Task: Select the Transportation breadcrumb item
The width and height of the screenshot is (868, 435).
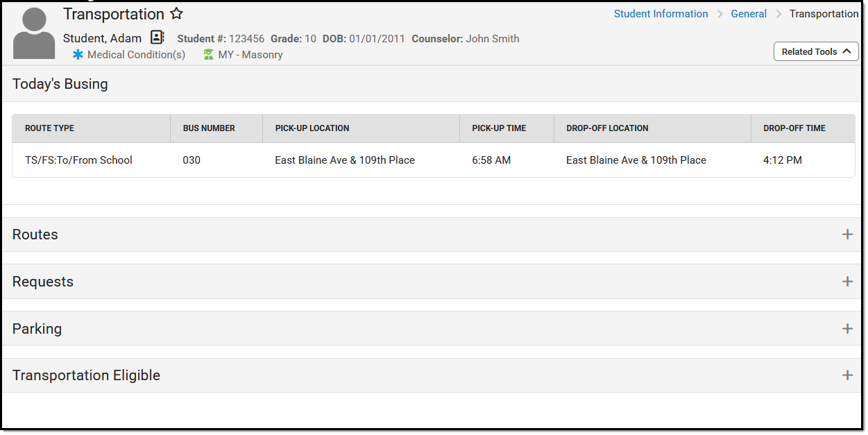Action: coord(824,13)
